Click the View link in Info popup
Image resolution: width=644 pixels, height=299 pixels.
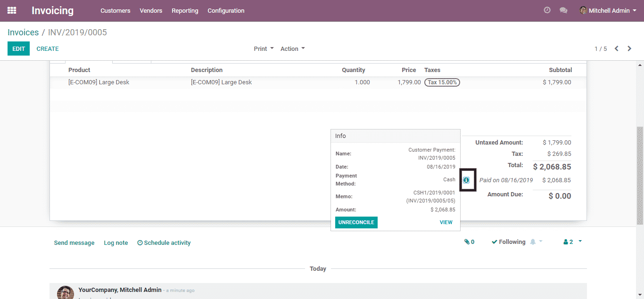pos(446,222)
